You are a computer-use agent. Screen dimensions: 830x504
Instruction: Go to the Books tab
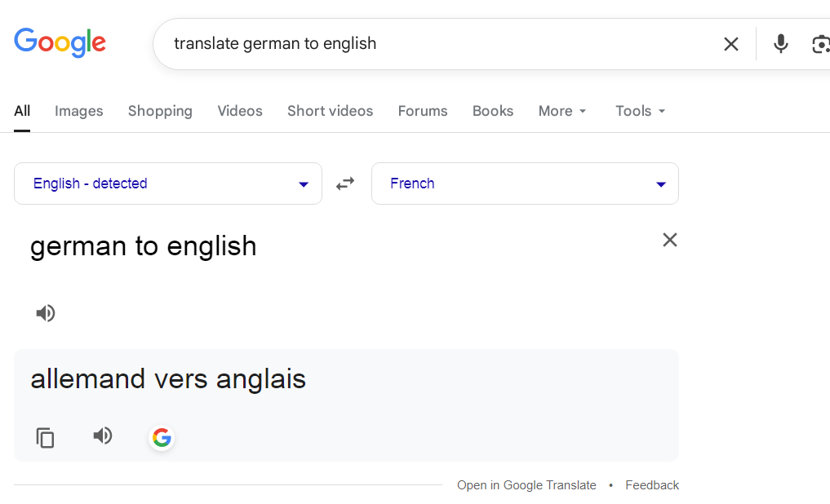coord(493,111)
